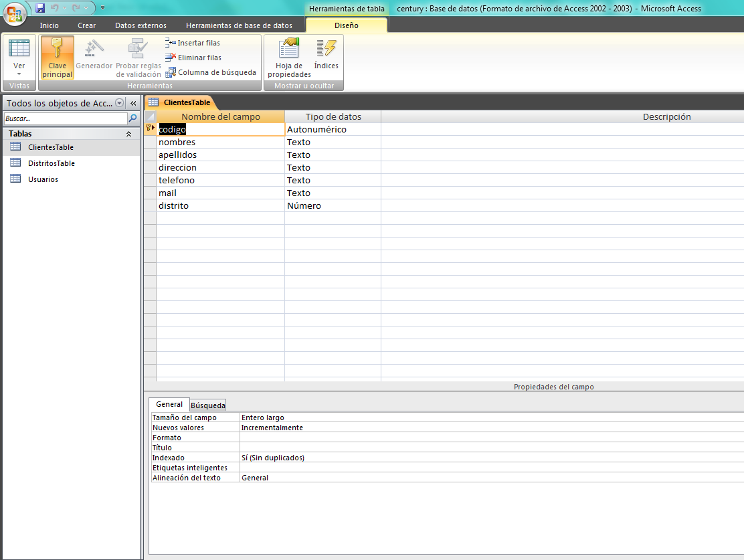The width and height of the screenshot is (744, 560).
Task: Open the Inicio ribbon tab
Action: tap(50, 25)
